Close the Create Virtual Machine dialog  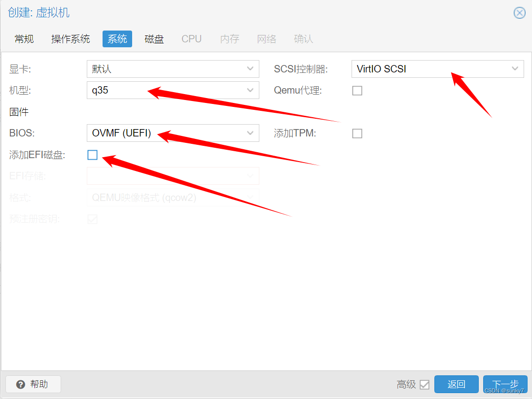coord(520,13)
